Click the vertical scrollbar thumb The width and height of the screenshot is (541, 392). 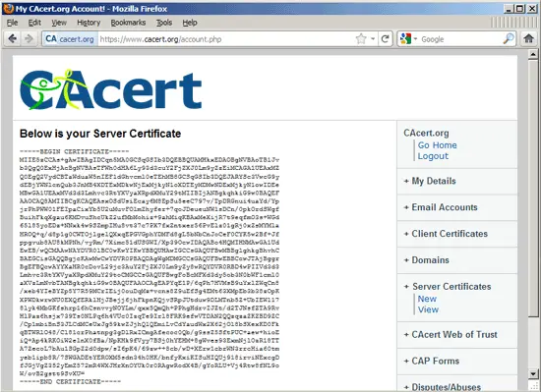[x=533, y=188]
